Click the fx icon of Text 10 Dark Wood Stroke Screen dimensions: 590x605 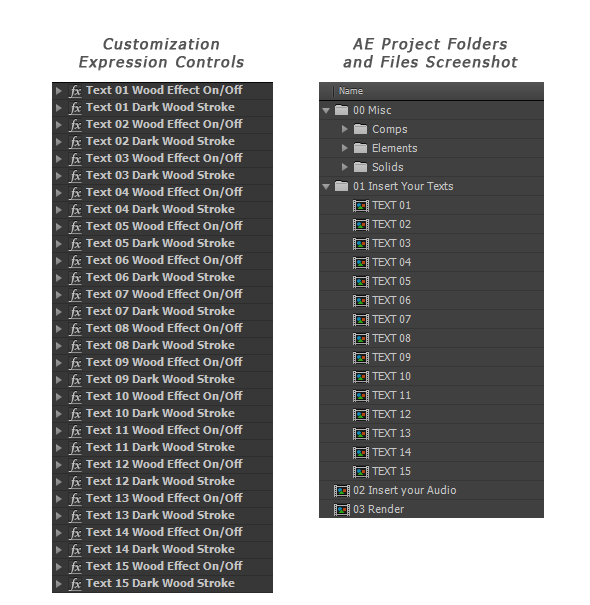click(x=75, y=414)
